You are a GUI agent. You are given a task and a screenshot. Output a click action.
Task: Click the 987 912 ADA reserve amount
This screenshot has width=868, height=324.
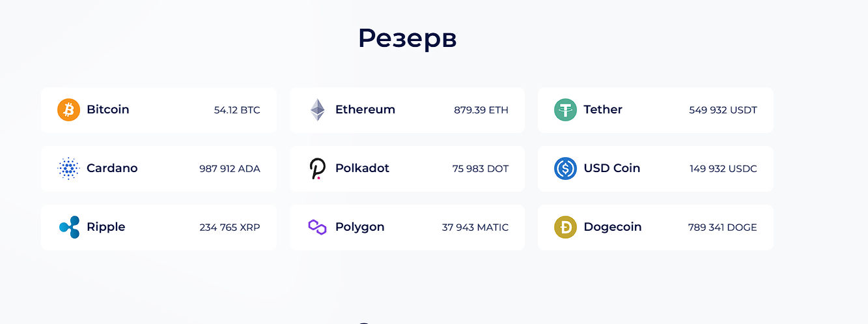coord(230,169)
